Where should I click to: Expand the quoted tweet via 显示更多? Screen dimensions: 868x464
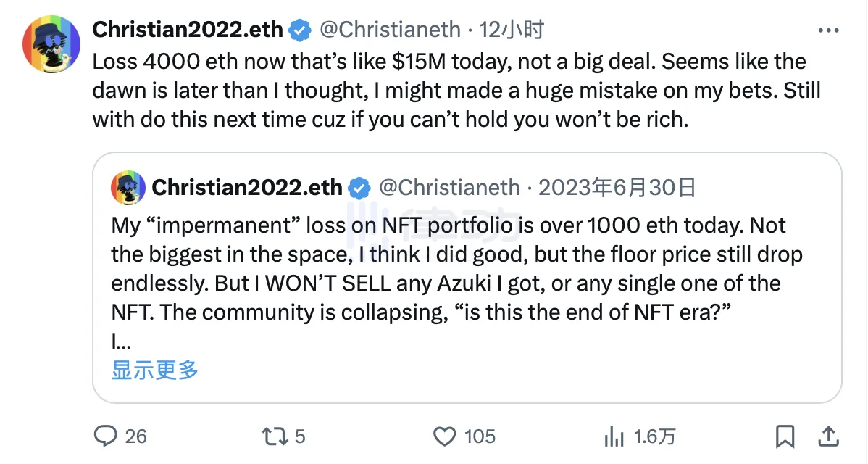click(155, 370)
